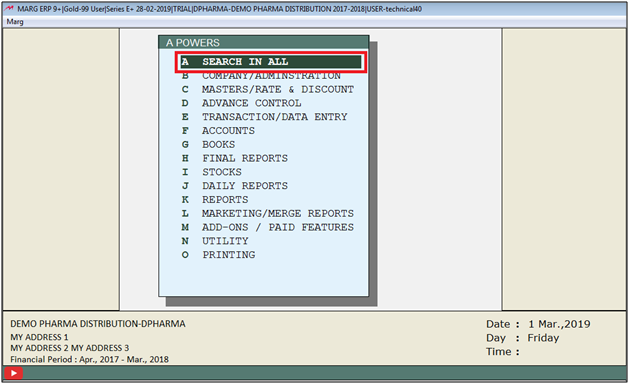Select the Utility option
The height and width of the screenshot is (384, 630).
point(215,241)
